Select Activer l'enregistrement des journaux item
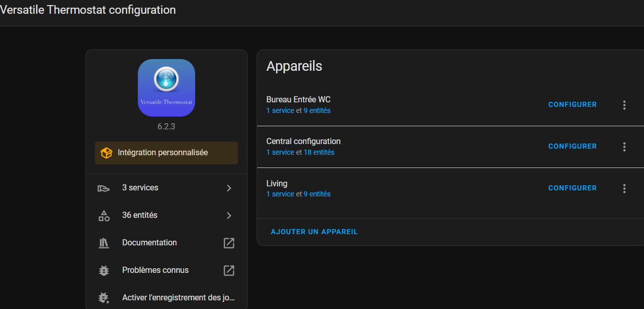The width and height of the screenshot is (644, 309). click(x=178, y=298)
